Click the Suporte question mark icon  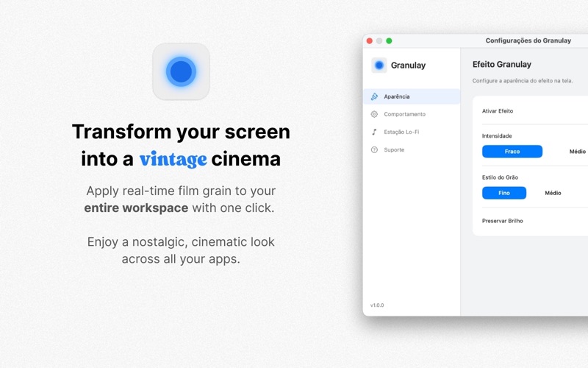tap(374, 149)
